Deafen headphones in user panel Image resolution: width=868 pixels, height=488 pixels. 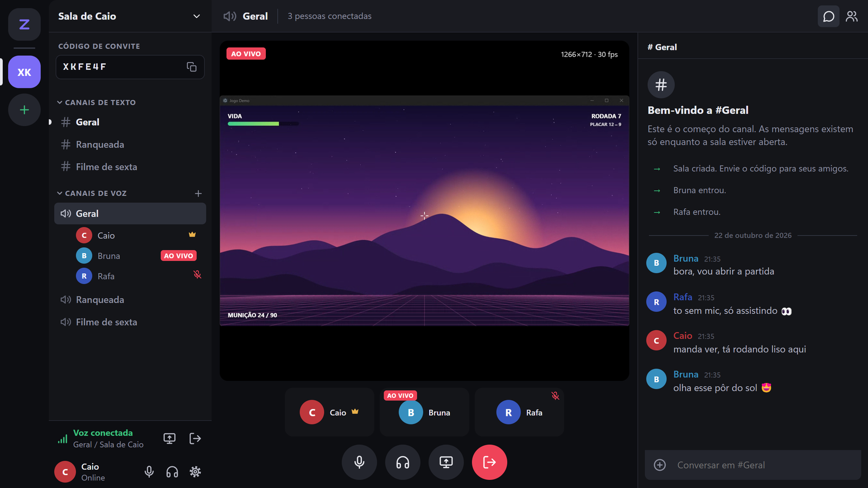[x=172, y=472]
